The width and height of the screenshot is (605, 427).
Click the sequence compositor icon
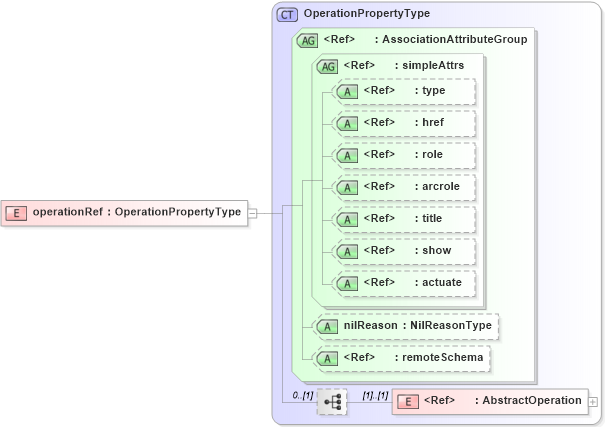(x=332, y=402)
